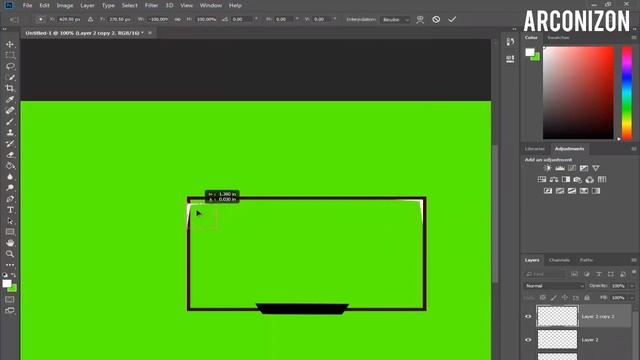Open the Filter menu

(151, 5)
